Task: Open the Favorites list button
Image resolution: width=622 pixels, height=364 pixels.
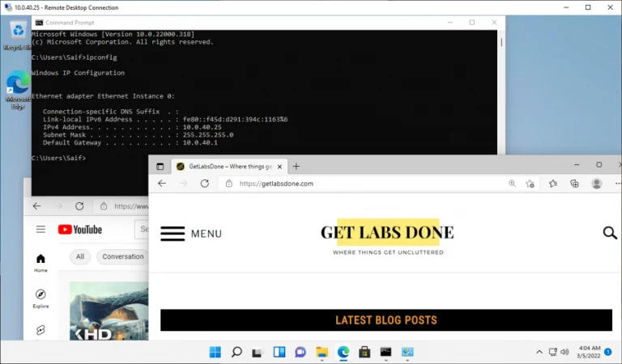Action: [553, 184]
